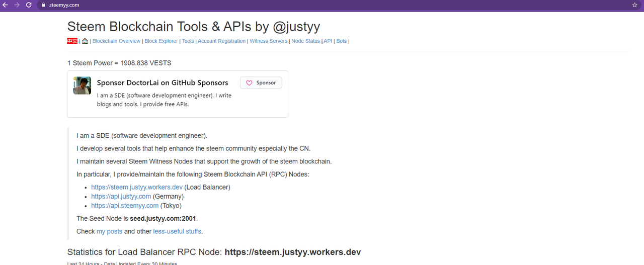Switch to Chinese via the 中文 icon
The width and height of the screenshot is (644, 265).
pyautogui.click(x=72, y=41)
